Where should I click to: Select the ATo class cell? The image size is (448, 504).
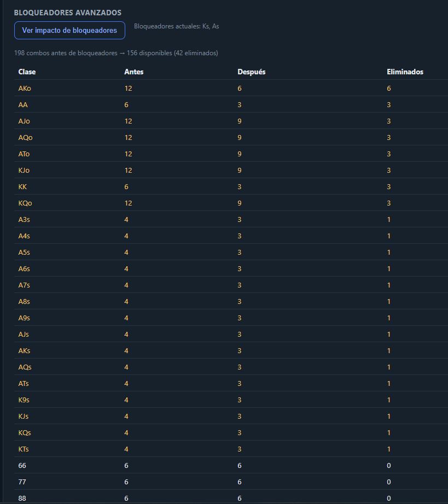click(x=24, y=154)
